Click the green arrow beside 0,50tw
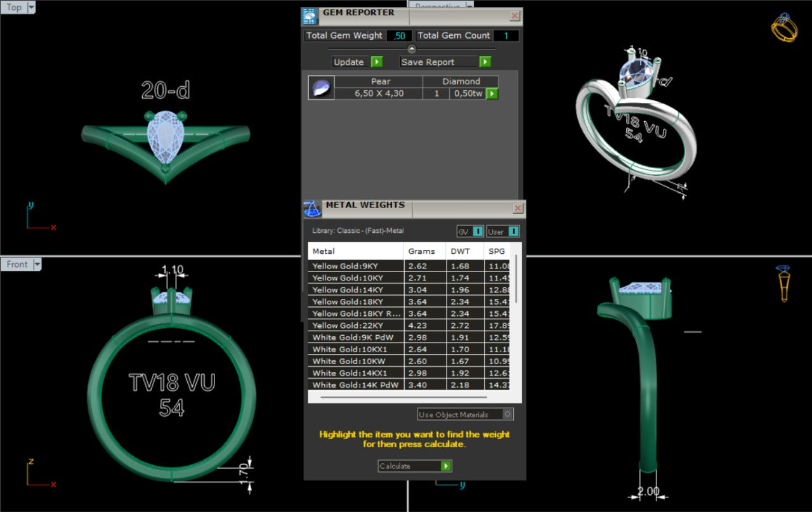The width and height of the screenshot is (812, 512). [x=492, y=93]
